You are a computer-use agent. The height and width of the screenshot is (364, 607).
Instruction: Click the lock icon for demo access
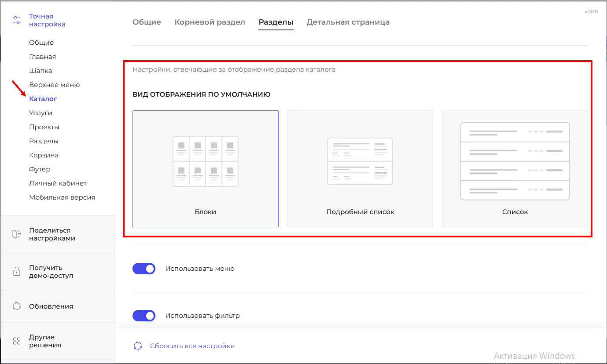click(x=17, y=271)
